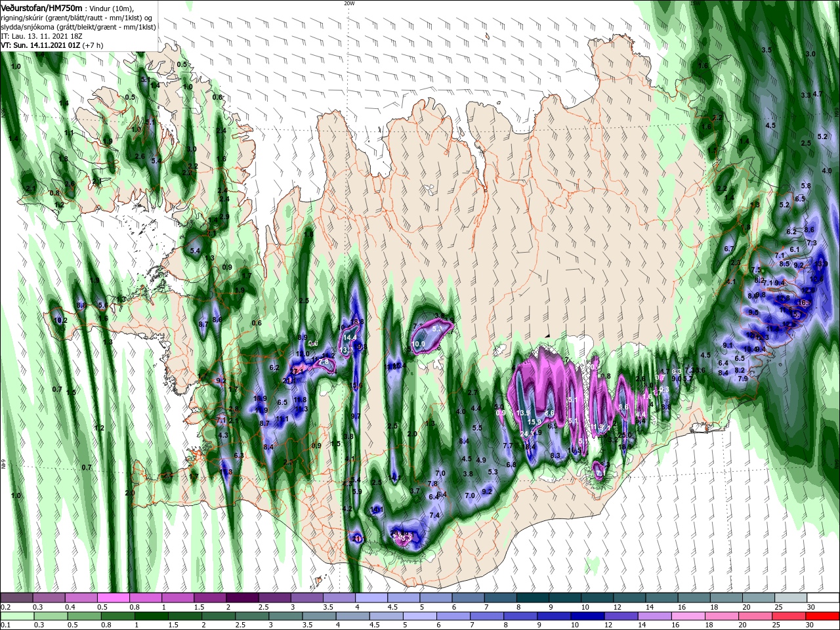Select the darkest purple swatch labeled 2

pos(242,598)
